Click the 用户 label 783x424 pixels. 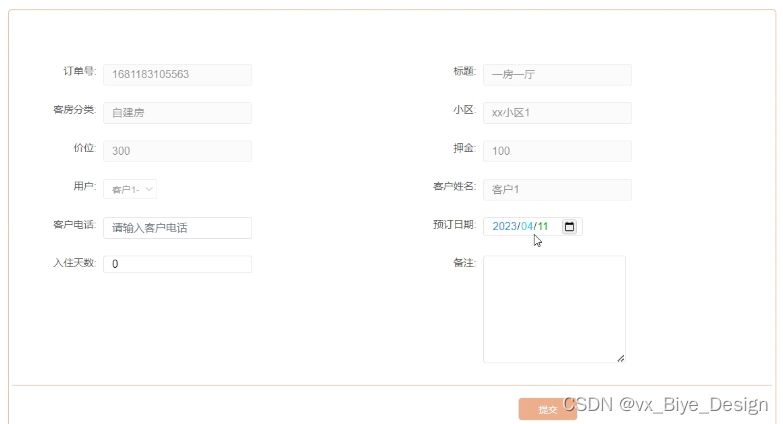coord(84,186)
